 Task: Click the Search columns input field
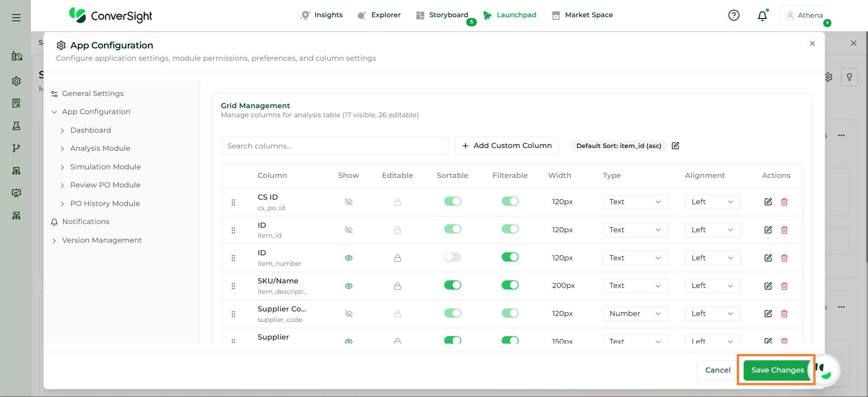point(334,146)
